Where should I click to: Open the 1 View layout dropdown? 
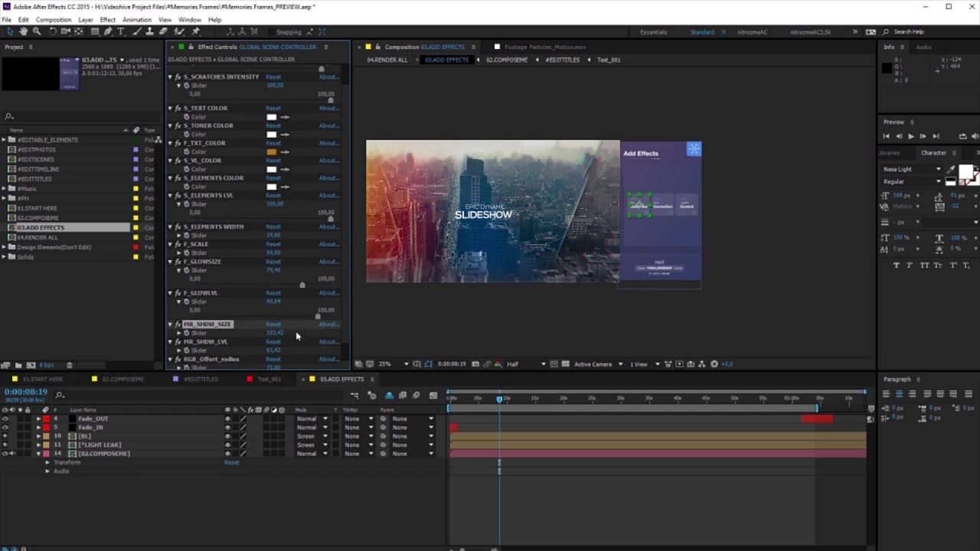pyautogui.click(x=644, y=364)
